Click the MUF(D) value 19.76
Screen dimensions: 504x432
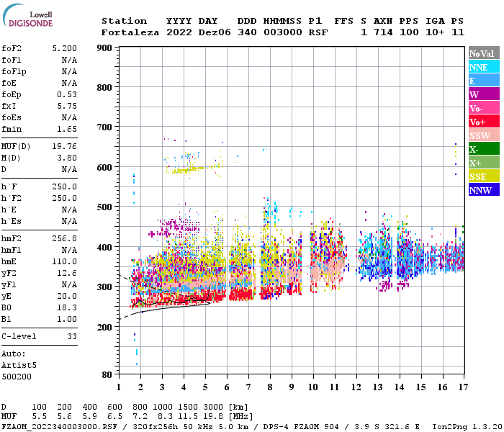[65, 147]
